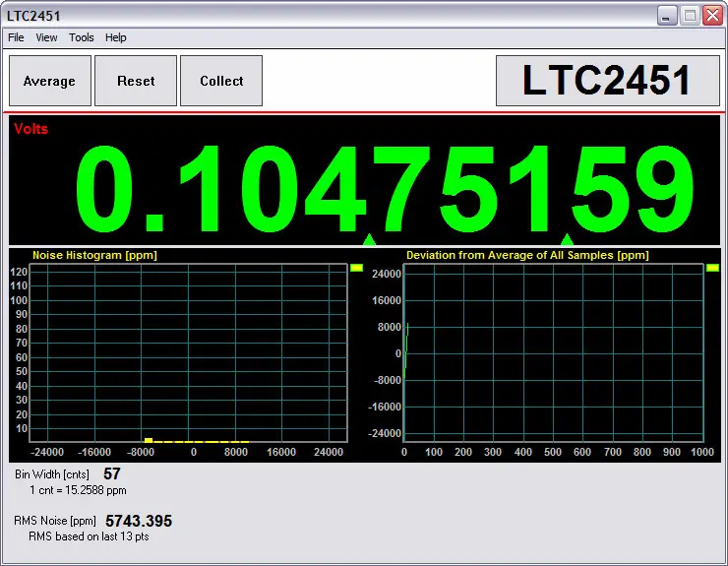Screen dimensions: 728x566
Task: Click the red Volts unit label
Action: pyautogui.click(x=31, y=129)
